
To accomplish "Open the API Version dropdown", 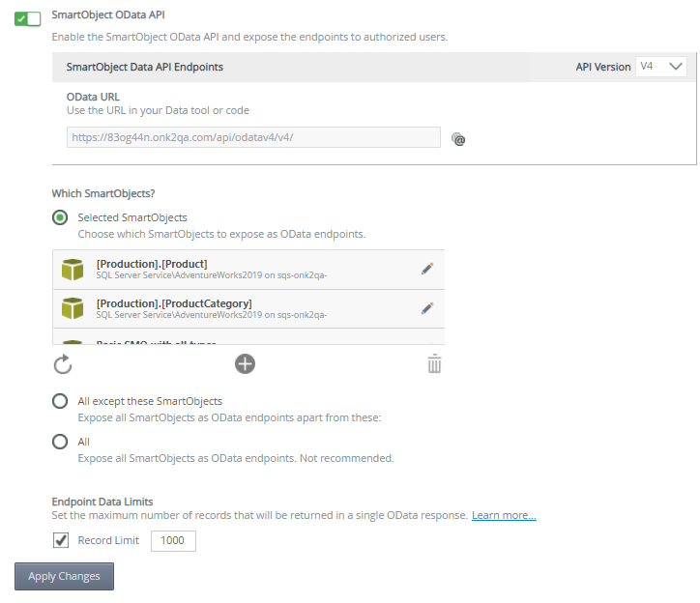I will 662,67.
